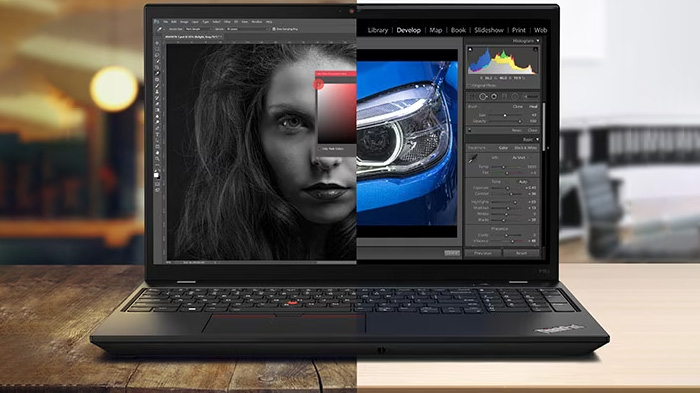Select the Spot Removal tool in Lightroom

(483, 96)
